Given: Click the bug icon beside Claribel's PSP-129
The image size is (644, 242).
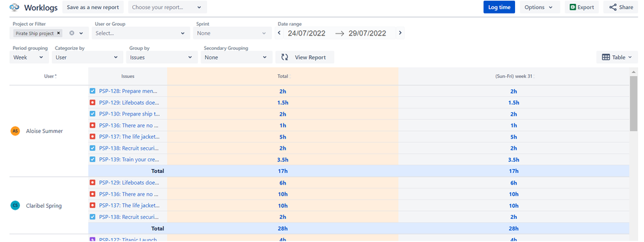Looking at the screenshot, I should (92, 183).
